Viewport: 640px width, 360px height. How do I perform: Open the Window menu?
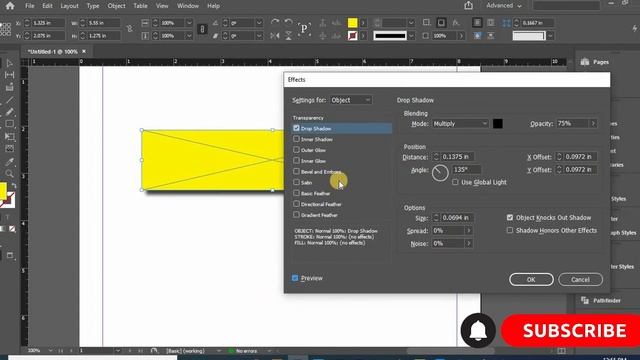pyautogui.click(x=188, y=6)
